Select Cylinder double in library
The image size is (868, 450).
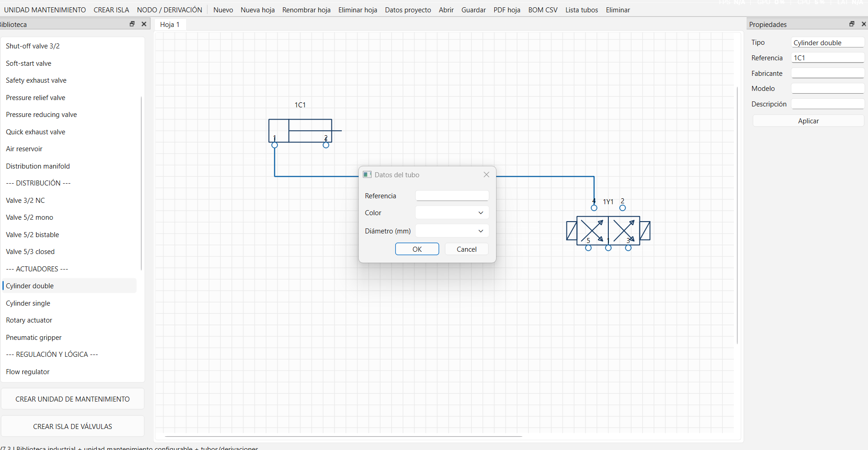pyautogui.click(x=69, y=286)
